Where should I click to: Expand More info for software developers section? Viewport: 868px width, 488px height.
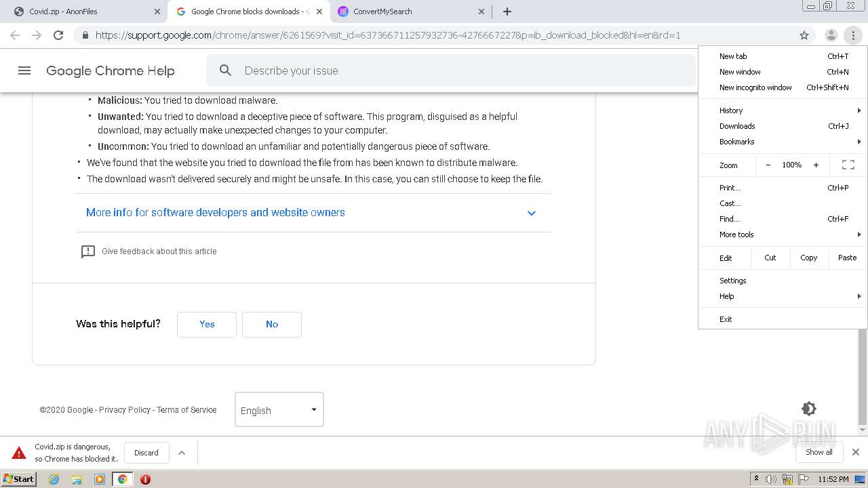313,213
